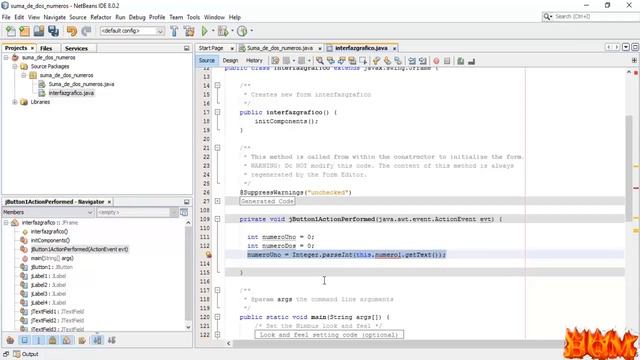Toggle Sort by Name in Navigator
The image size is (640, 360).
98,340
